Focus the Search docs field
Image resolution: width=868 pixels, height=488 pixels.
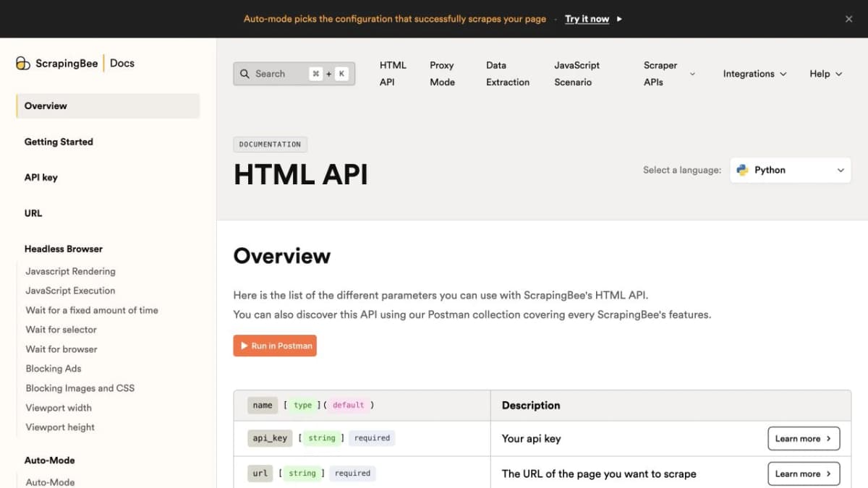(294, 74)
